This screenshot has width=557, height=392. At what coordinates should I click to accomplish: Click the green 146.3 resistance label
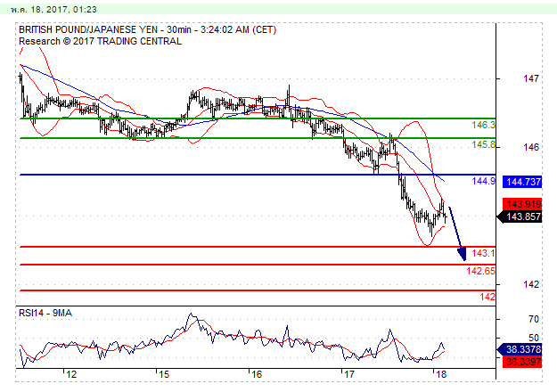click(x=483, y=125)
